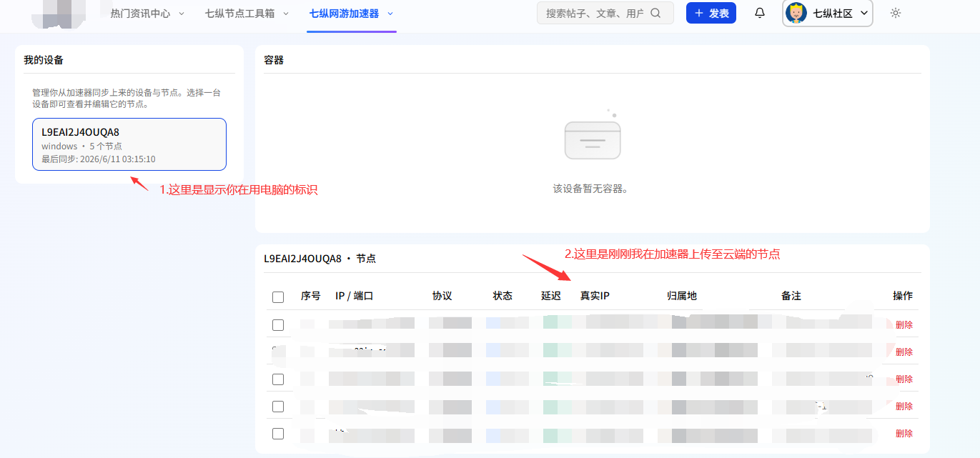Click the 操作 column header
980x458 pixels.
pos(903,296)
